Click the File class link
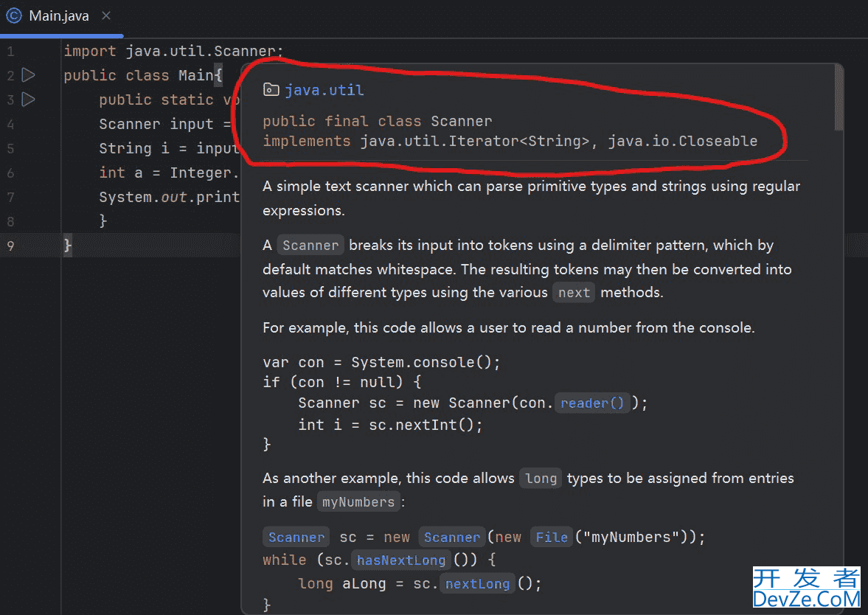Screen dimensions: 868x615 (x=551, y=538)
